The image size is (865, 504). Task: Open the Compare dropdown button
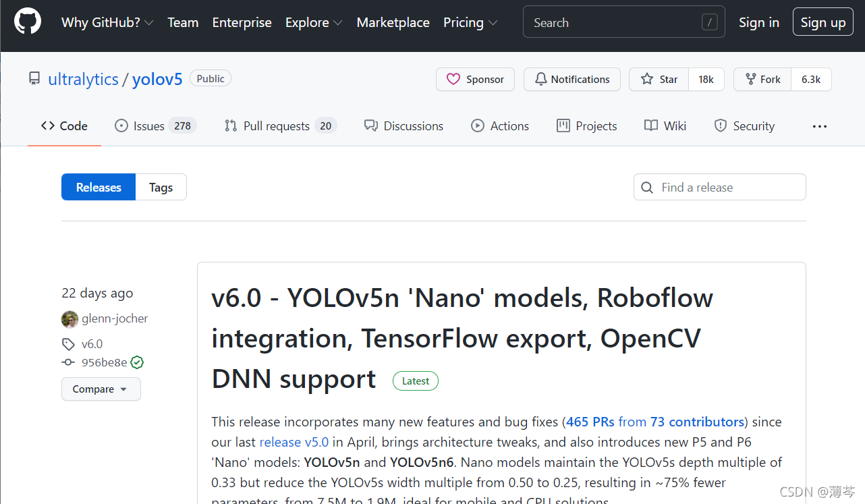[101, 389]
